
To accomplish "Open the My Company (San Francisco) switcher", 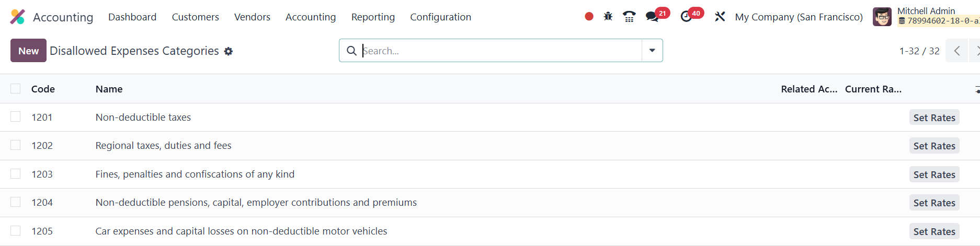I will (799, 17).
